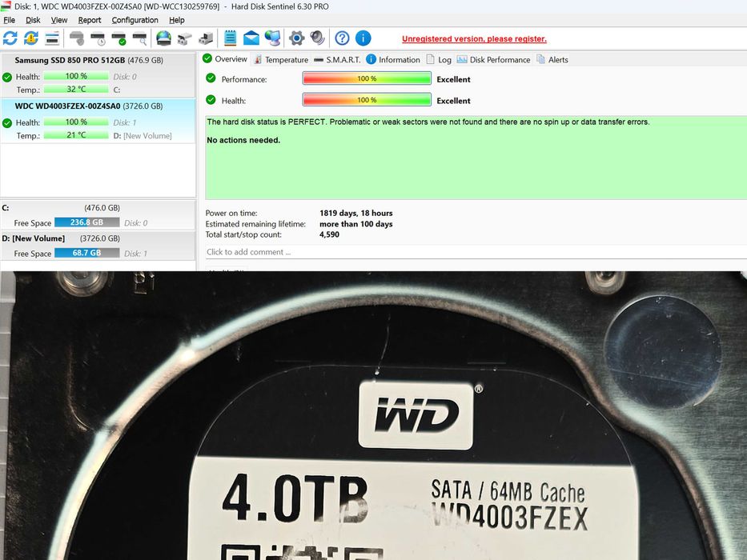Viewport: 747px width, 560px height.
Task: Open the File menu
Action: click(9, 20)
